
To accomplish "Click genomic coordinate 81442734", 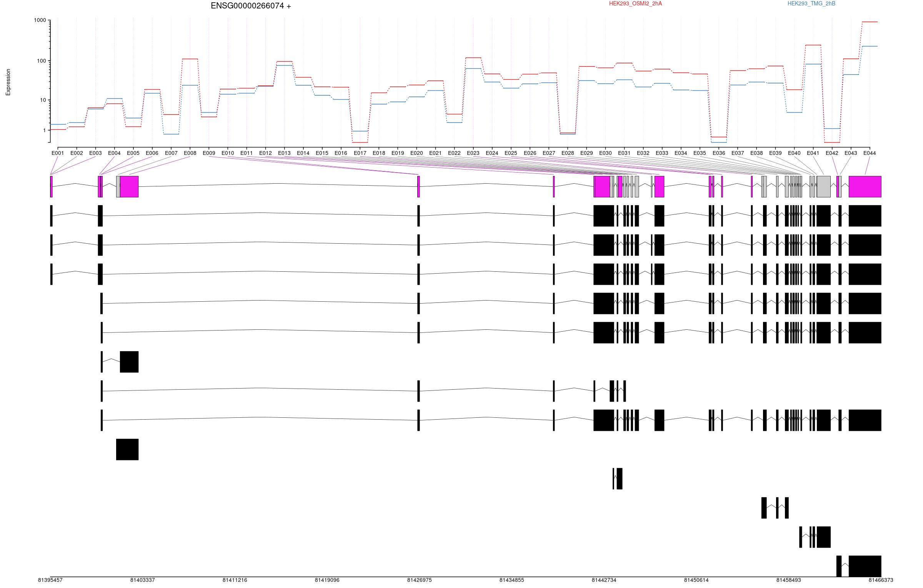I will point(604,580).
